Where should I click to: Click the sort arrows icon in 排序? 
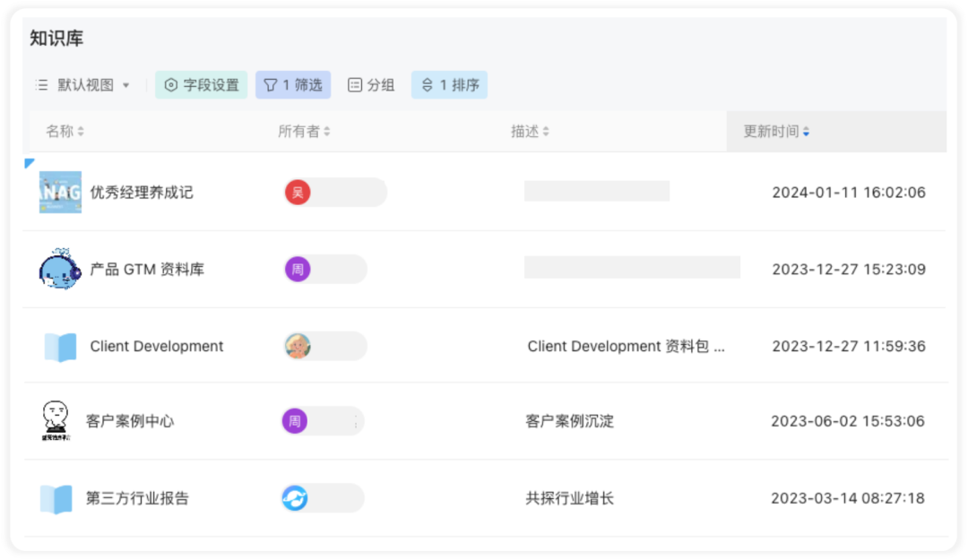tap(427, 85)
